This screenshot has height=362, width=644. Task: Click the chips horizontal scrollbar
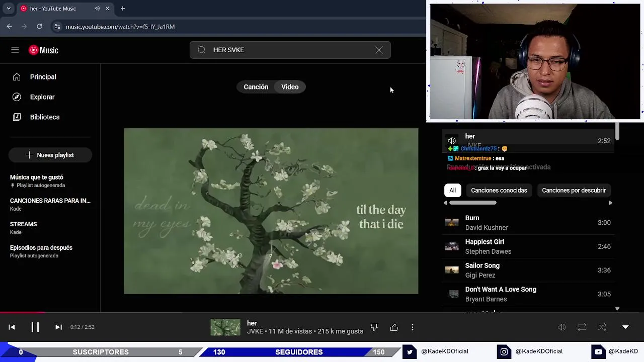click(473, 203)
